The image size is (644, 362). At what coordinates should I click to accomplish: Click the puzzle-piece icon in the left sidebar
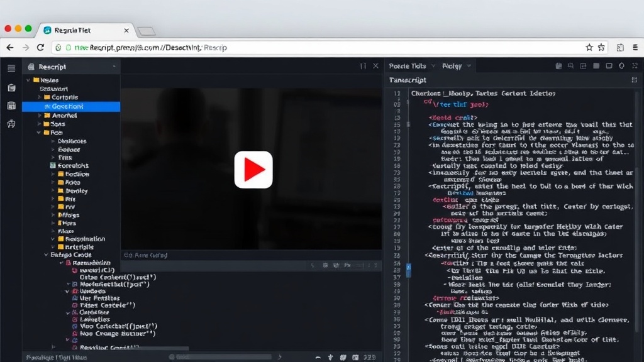coord(11,124)
